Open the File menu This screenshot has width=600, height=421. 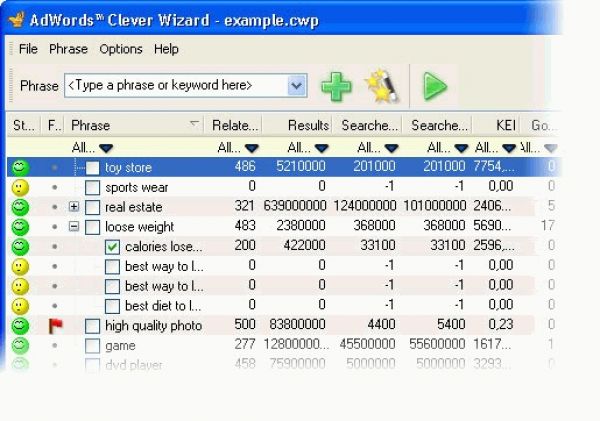[28, 49]
